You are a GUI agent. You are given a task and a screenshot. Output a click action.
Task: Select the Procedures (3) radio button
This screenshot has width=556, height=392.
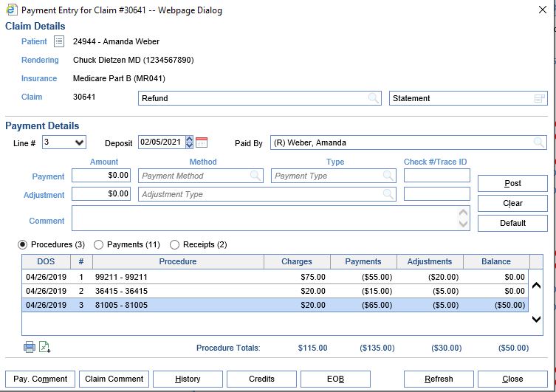click(x=23, y=244)
